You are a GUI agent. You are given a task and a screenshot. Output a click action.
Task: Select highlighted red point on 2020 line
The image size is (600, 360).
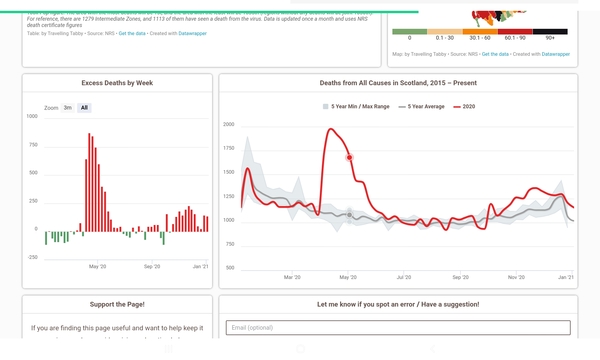(349, 157)
